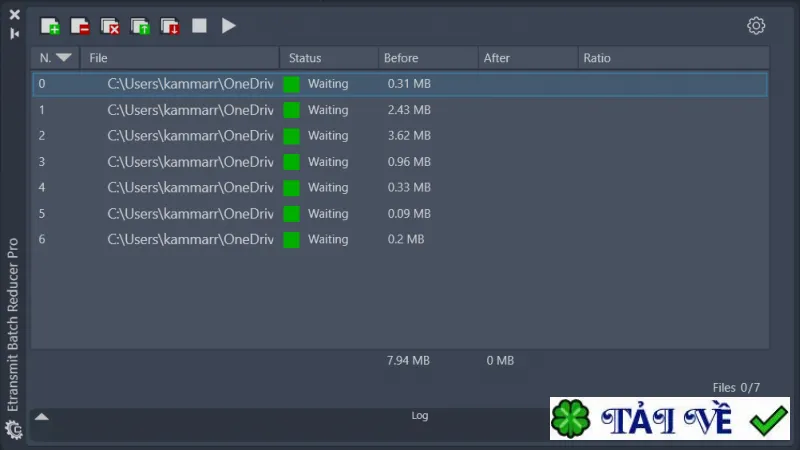Click the 0.09 MB size cell

409,213
